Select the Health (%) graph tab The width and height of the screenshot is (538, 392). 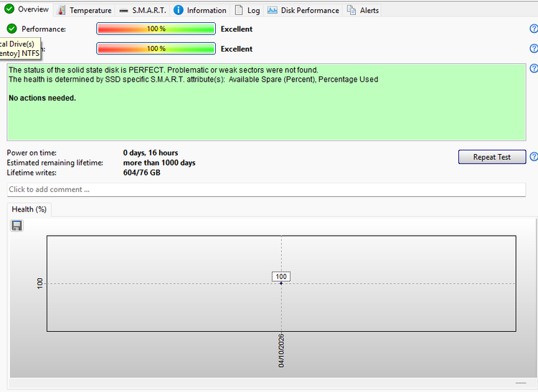tap(29, 209)
